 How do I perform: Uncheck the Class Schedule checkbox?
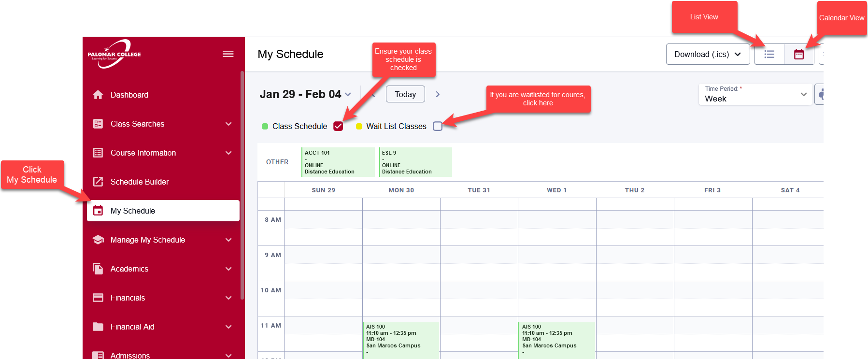(x=338, y=126)
